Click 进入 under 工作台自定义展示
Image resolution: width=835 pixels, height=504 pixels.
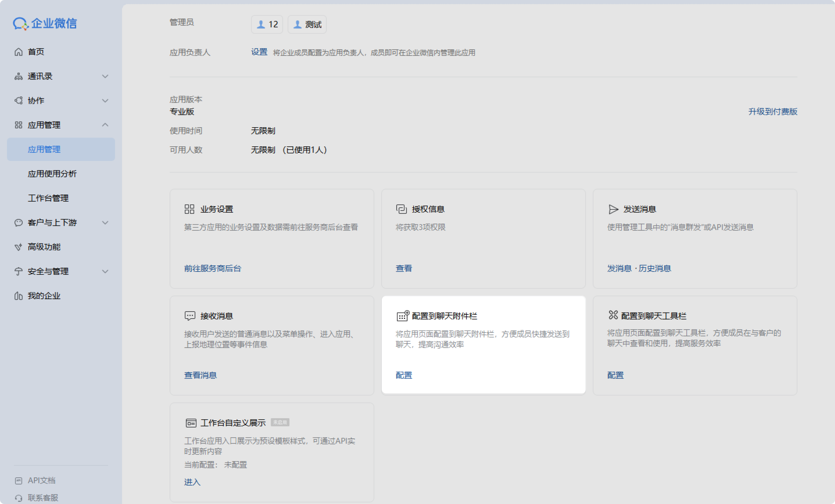coord(192,482)
